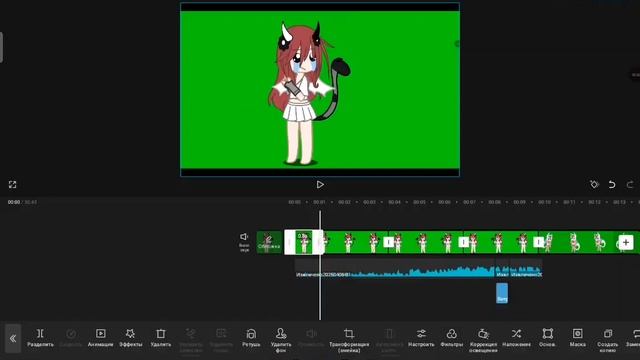
Task: Enter fullscreen preview mode
Action: point(13,184)
